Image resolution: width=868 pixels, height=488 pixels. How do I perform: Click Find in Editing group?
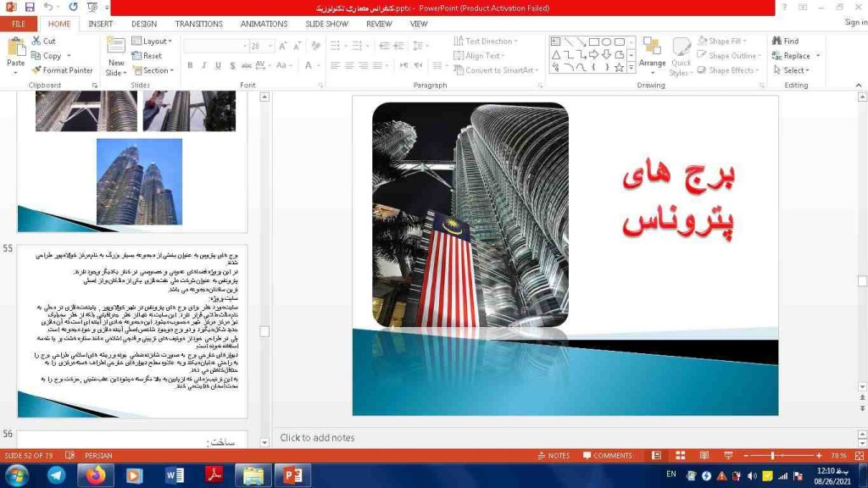point(786,41)
